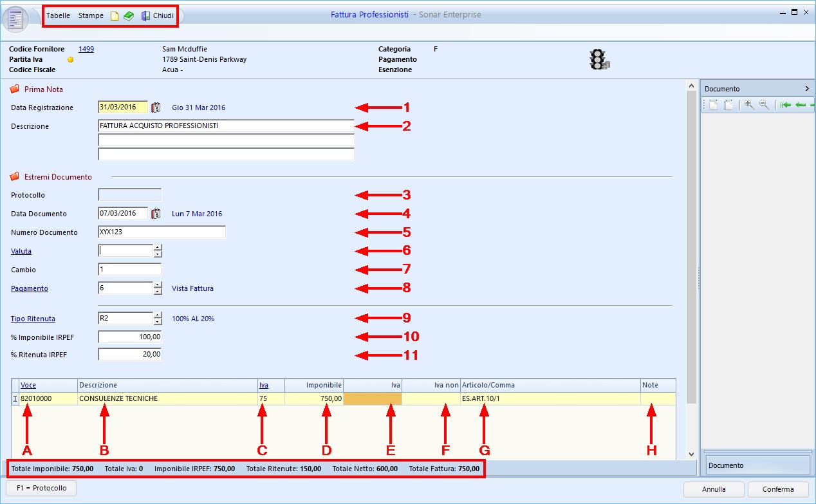Go to first page with green arrow
Screen dimensions: 816x504
[x=785, y=105]
